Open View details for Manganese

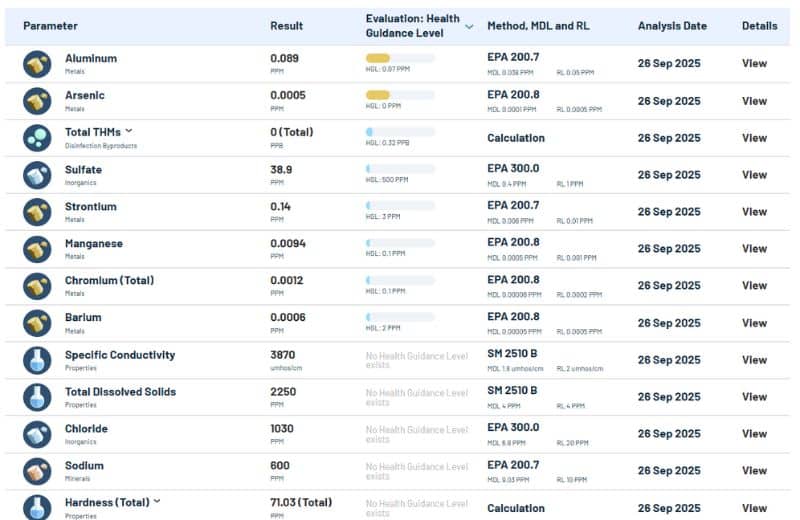(754, 249)
